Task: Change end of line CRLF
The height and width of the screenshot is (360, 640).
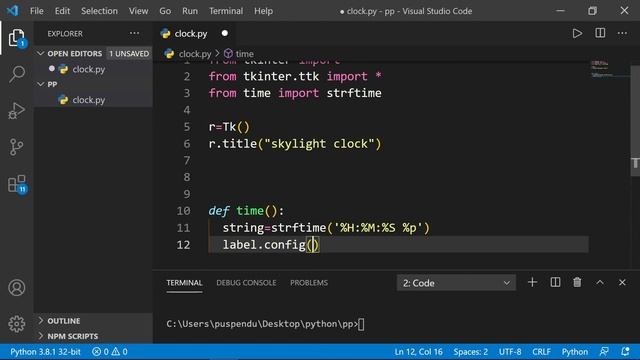Action: [x=541, y=351]
